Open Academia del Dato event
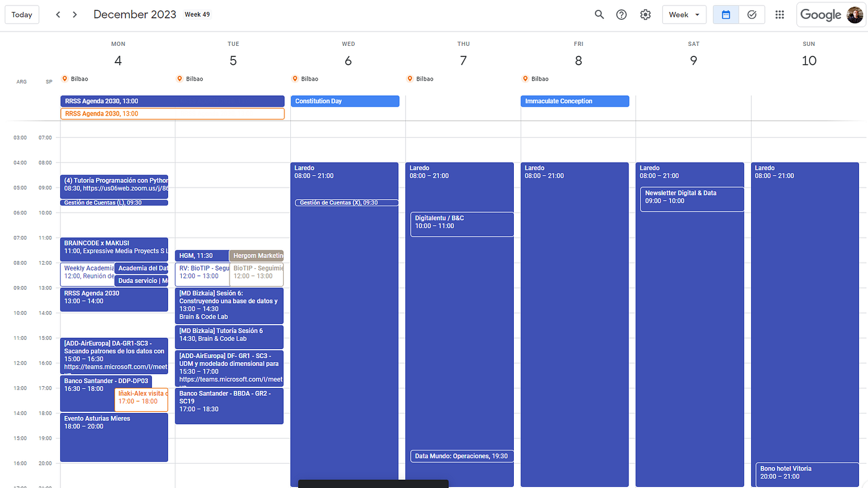 click(x=141, y=268)
